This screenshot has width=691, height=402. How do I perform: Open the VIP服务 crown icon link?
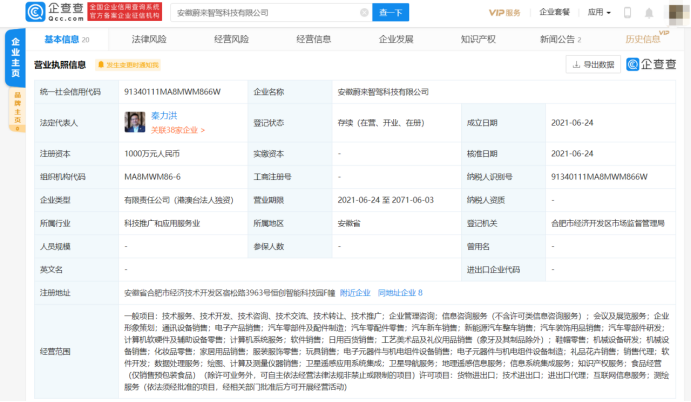pos(505,13)
